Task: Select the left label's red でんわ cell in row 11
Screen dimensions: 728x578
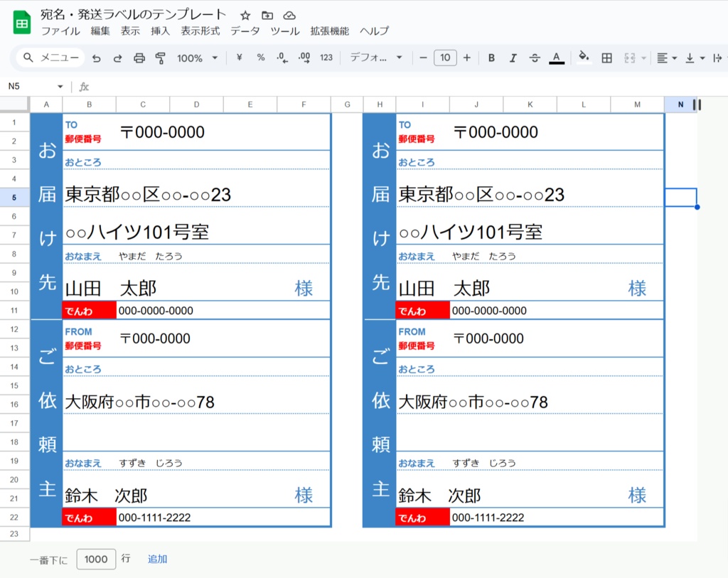Action: [89, 310]
